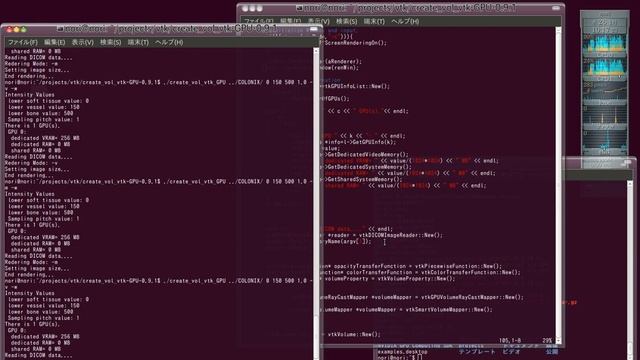Minimize the front terminal window
640x360 pixels.
click(16, 30)
